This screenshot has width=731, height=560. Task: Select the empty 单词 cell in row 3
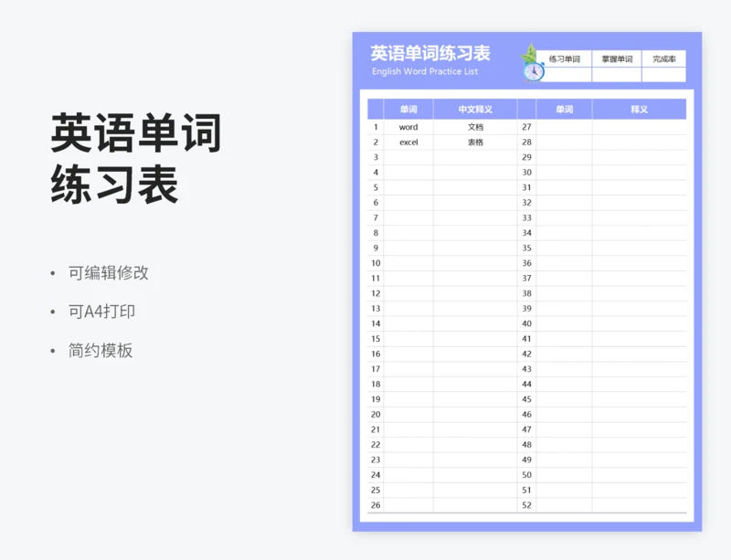pyautogui.click(x=408, y=157)
